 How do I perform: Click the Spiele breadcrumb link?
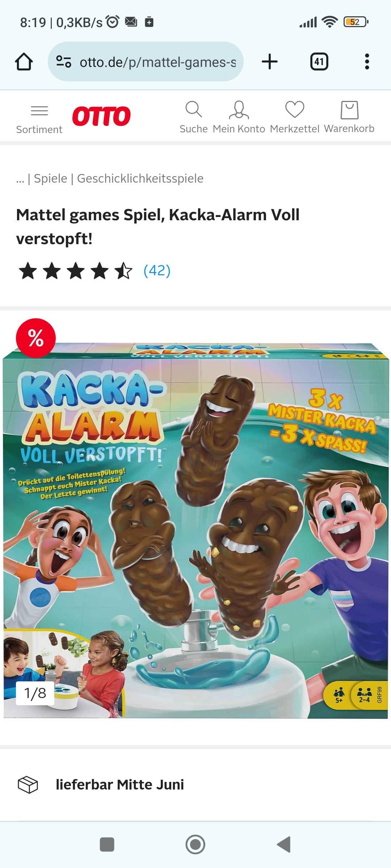pos(50,179)
